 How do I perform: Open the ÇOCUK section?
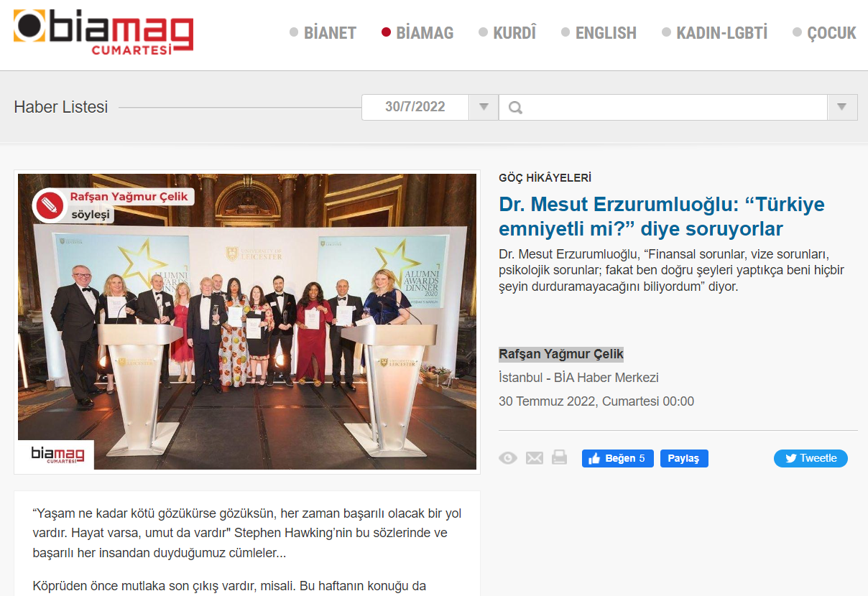[x=824, y=32]
